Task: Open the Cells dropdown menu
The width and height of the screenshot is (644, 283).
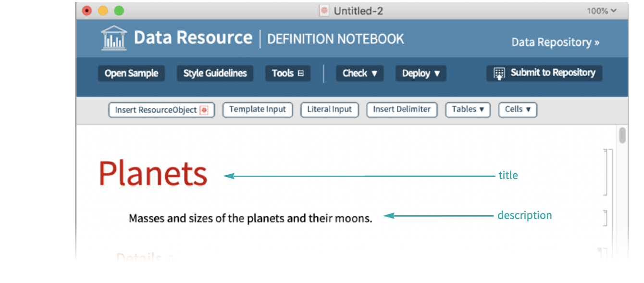Action: coord(517,110)
